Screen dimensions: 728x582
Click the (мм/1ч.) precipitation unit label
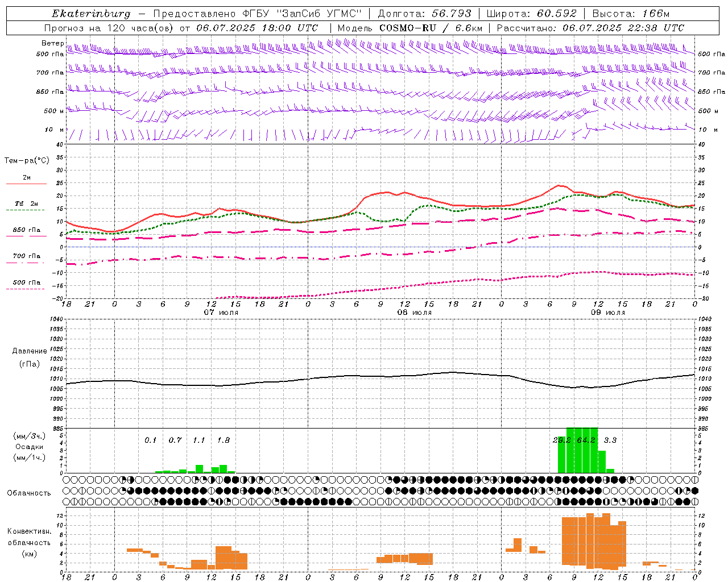click(x=30, y=458)
